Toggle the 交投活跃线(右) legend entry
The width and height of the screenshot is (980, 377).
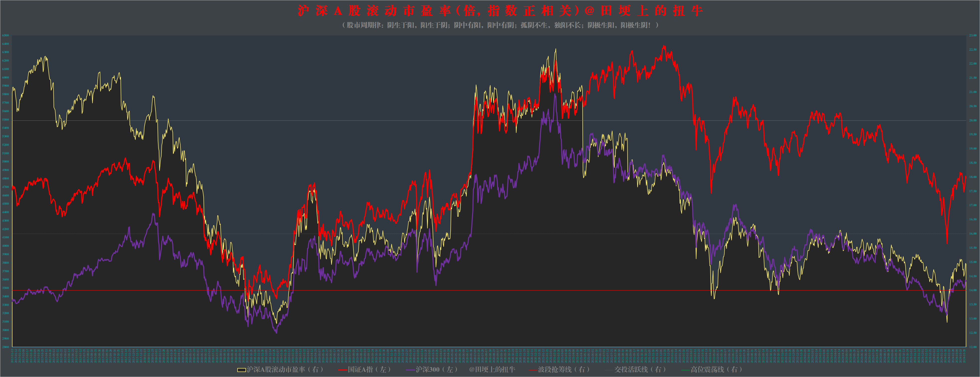click(x=641, y=369)
